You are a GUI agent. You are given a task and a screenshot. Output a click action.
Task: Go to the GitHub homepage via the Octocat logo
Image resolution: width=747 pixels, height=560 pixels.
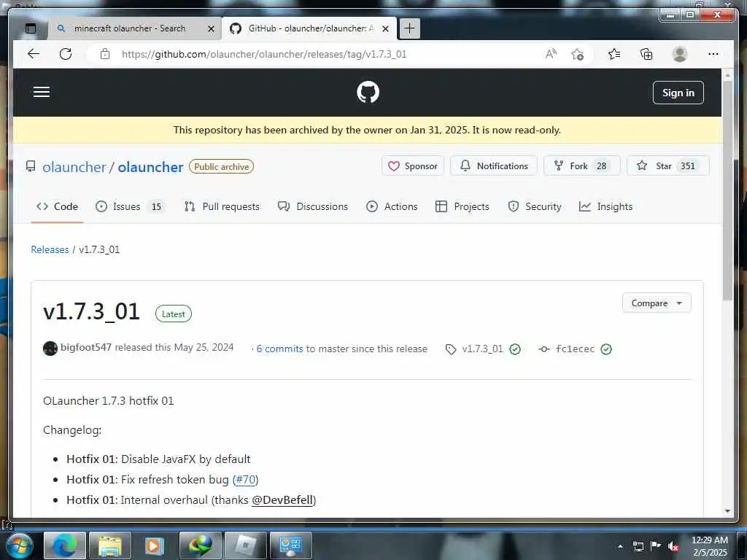(368, 92)
